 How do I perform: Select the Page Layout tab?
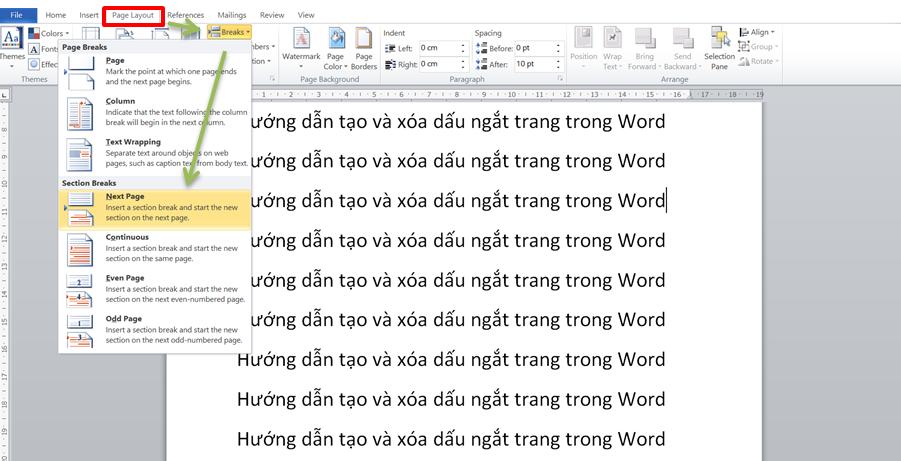133,16
